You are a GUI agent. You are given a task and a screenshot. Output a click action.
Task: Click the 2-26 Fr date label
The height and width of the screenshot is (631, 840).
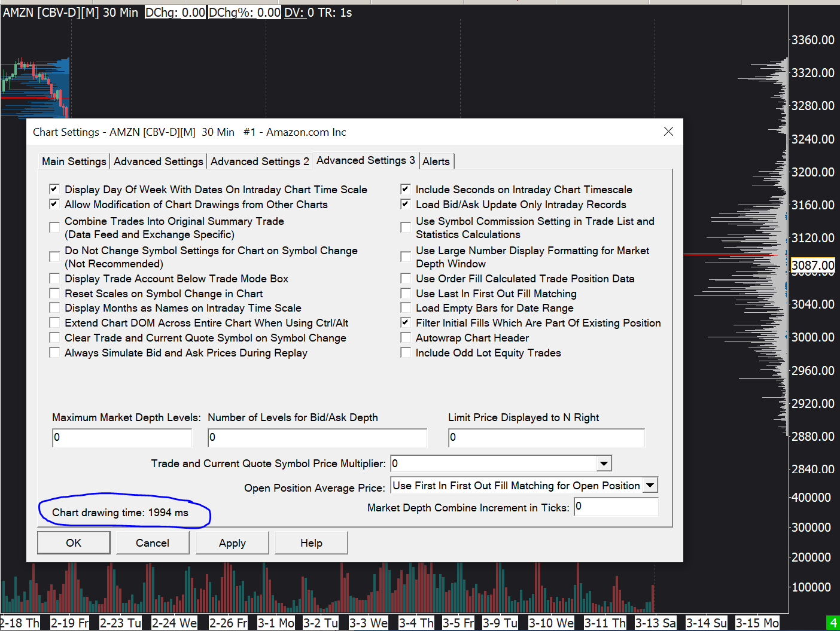228,623
